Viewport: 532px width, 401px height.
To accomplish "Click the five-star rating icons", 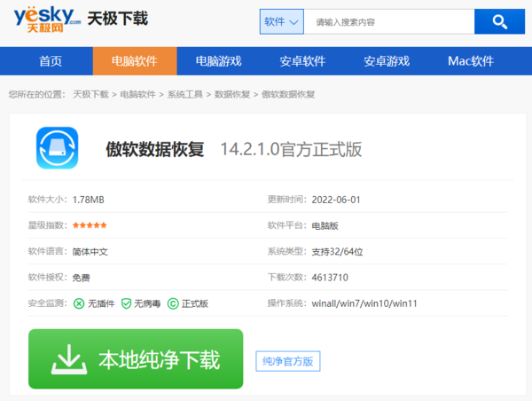I will (x=90, y=225).
